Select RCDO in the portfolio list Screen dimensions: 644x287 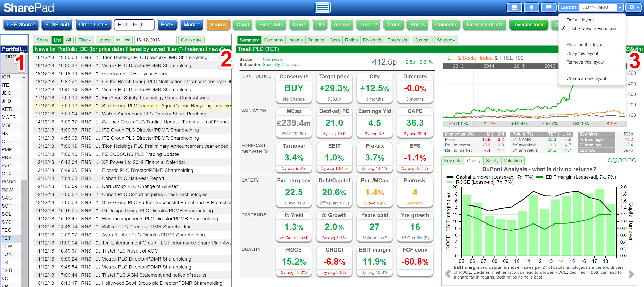(x=11, y=182)
